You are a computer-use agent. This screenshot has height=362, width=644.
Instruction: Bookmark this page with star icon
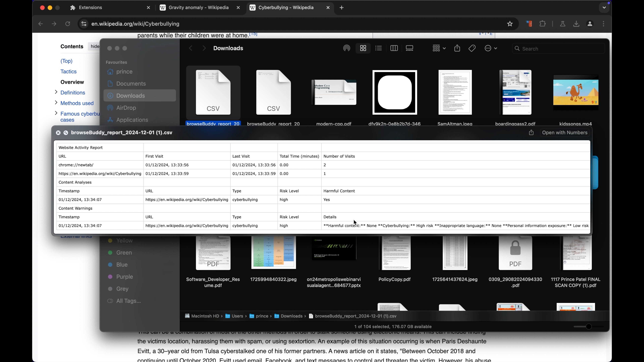510,24
